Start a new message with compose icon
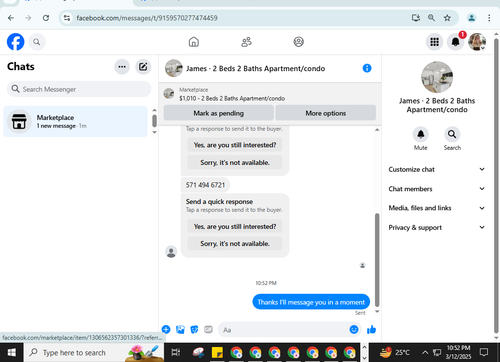500x362 pixels. 143,67
